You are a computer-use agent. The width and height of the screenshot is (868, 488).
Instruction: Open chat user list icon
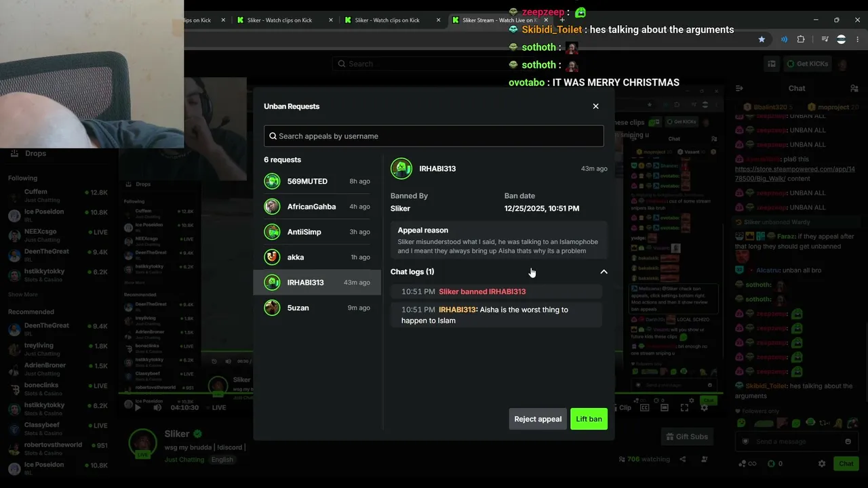854,88
